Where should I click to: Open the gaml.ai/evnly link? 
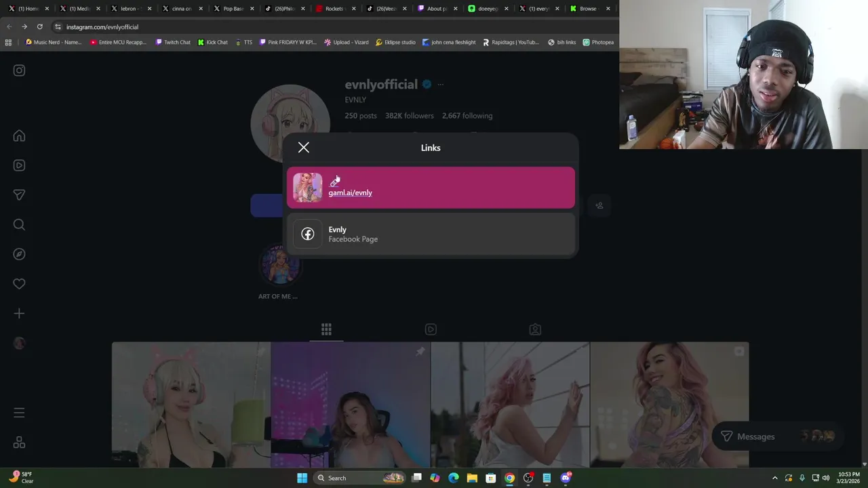431,188
